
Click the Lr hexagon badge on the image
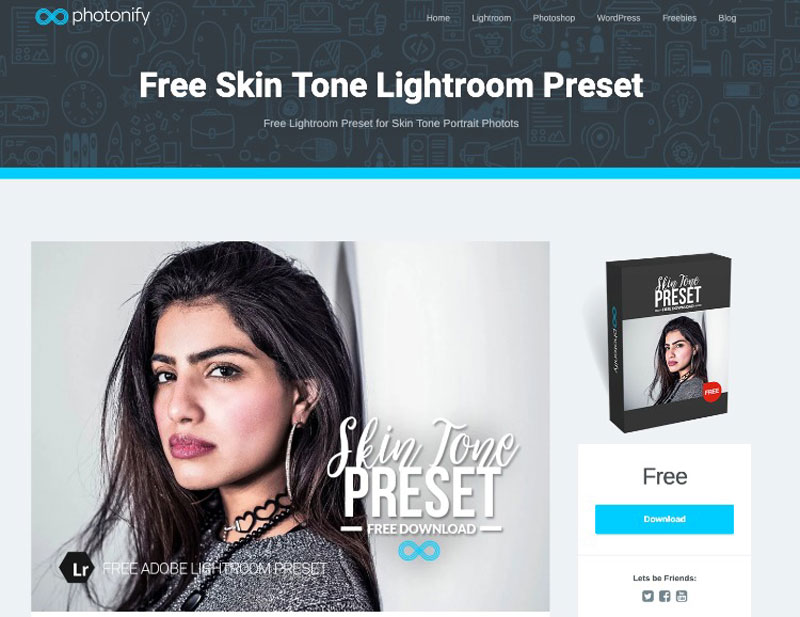tap(77, 567)
